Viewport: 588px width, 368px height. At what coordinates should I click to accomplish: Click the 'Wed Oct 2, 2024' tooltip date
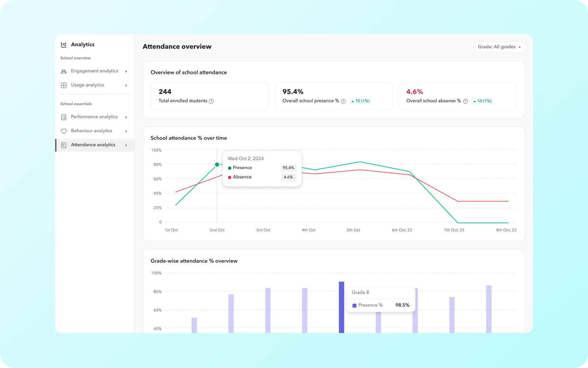[x=246, y=159]
